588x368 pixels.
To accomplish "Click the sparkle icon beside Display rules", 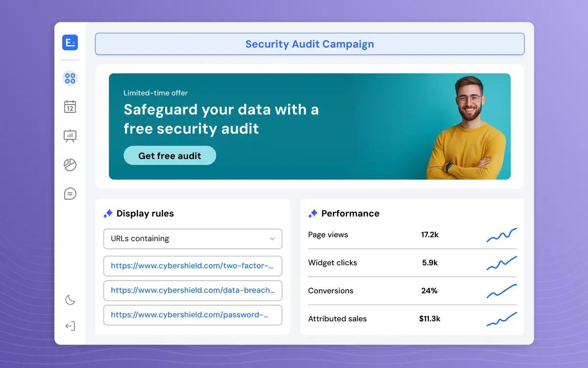I will (108, 214).
